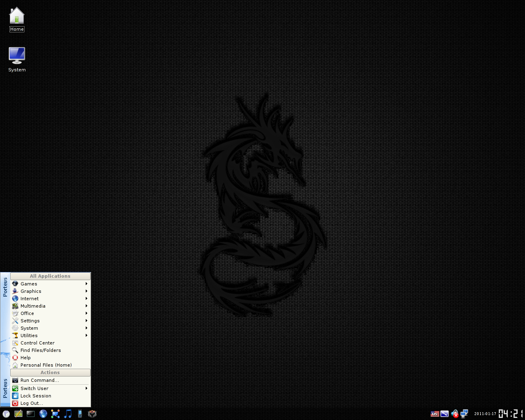Expand the Graphics submenu
Viewport: 525px width, 420px height.
point(50,291)
